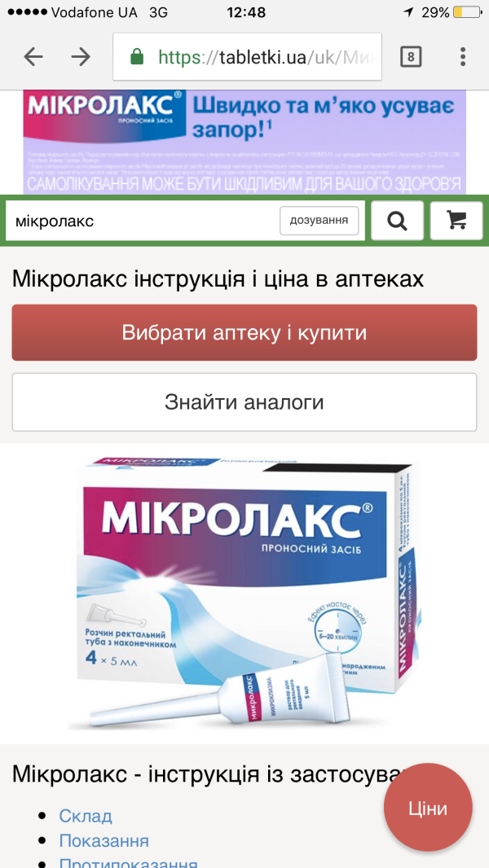Viewport: 489px width, 868px height.
Task: Open the 'дозування' dosage selector
Action: pyautogui.click(x=319, y=221)
